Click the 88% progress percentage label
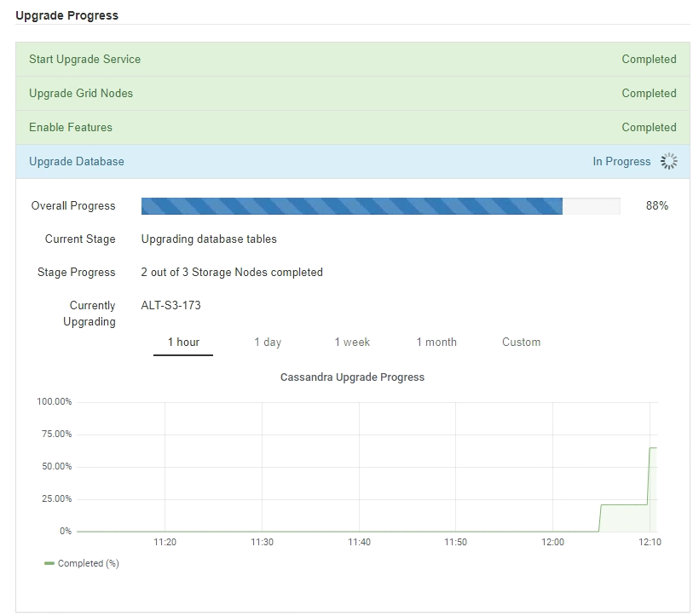 (656, 206)
